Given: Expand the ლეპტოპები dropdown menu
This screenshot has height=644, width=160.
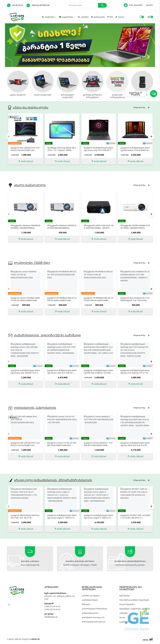Looking at the screenshot, I should (x=49, y=17).
